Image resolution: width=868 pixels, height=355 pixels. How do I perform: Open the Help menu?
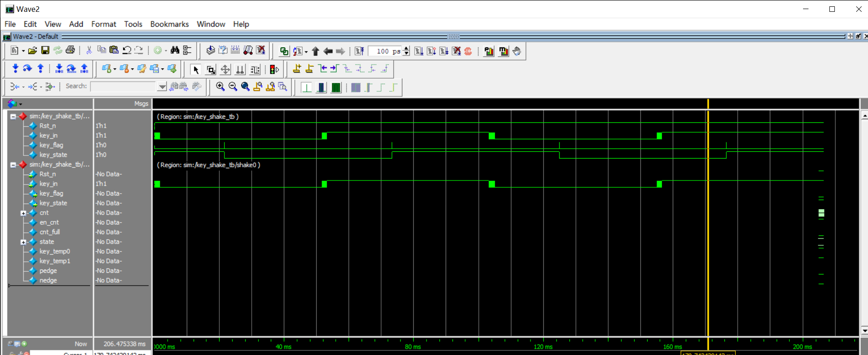pos(241,24)
